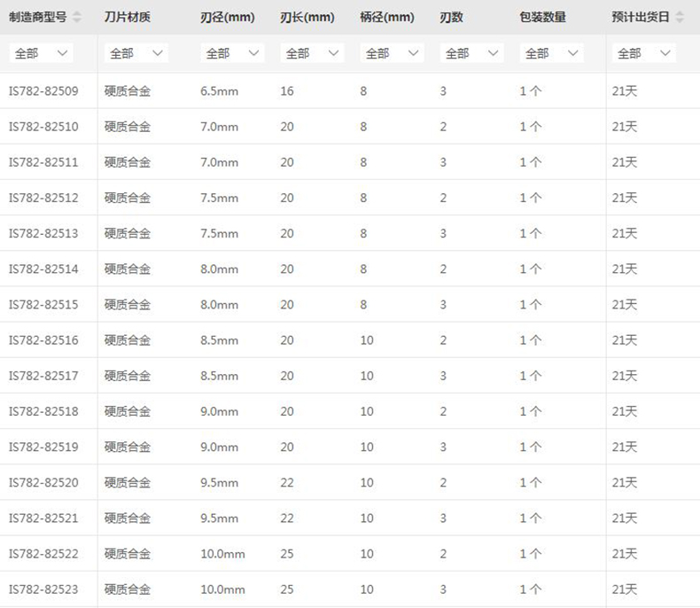Click flute count 3 in IS782-82519 row
The image size is (700, 608).
point(443,448)
